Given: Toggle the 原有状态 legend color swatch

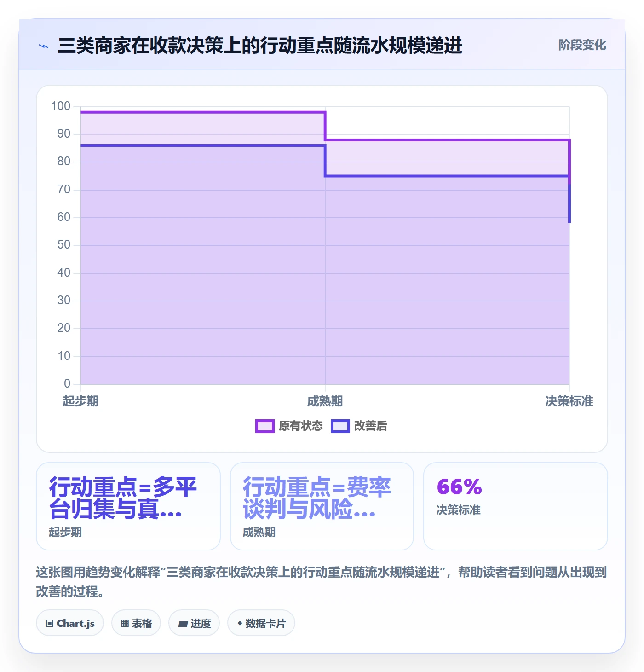Looking at the screenshot, I should [265, 426].
